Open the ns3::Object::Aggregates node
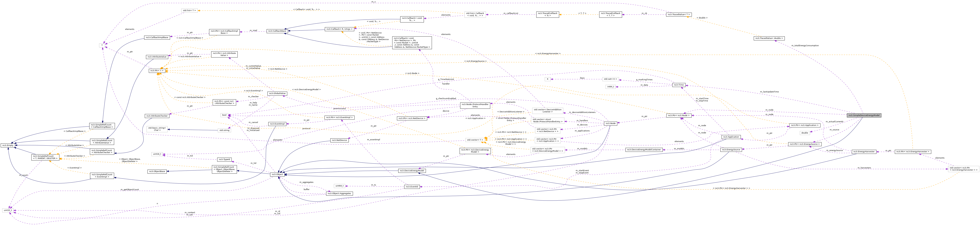Screen dimensions: 980x225 click(339, 193)
